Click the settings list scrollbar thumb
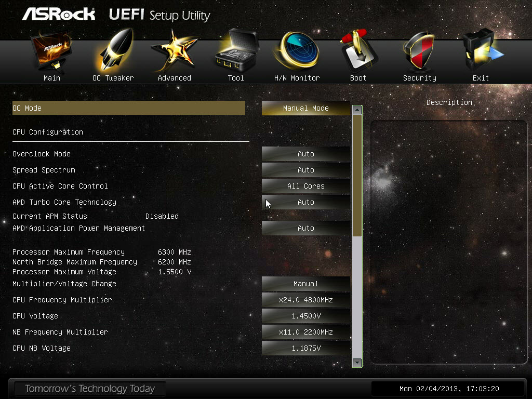The width and height of the screenshot is (532, 399). click(x=357, y=176)
